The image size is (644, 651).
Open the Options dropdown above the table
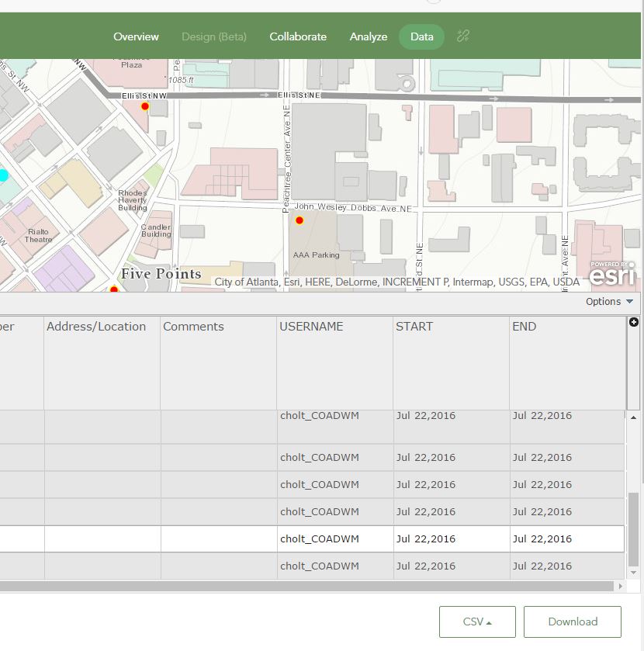click(609, 302)
